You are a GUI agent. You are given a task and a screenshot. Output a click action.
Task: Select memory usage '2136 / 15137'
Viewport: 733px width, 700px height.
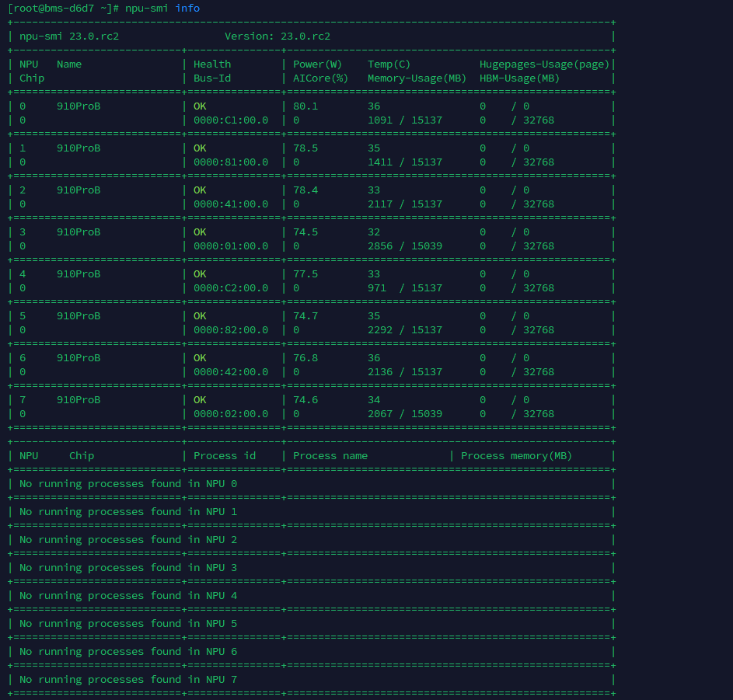(405, 372)
